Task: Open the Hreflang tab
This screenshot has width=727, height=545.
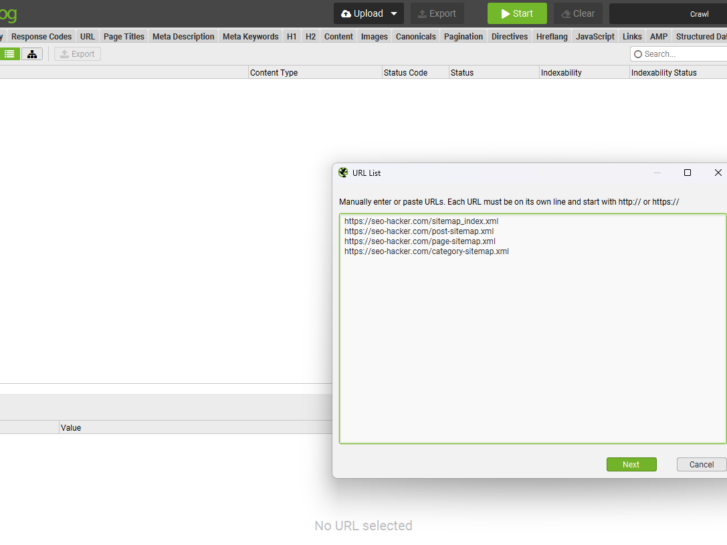Action: (552, 36)
